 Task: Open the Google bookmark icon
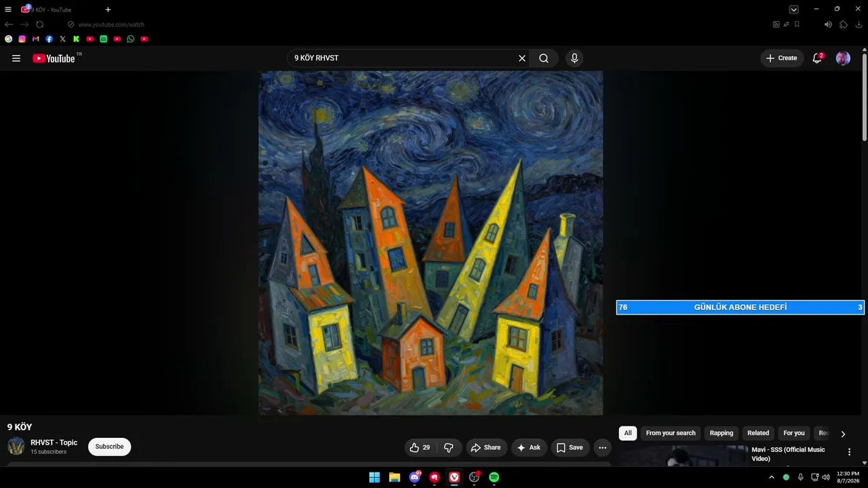[9, 39]
